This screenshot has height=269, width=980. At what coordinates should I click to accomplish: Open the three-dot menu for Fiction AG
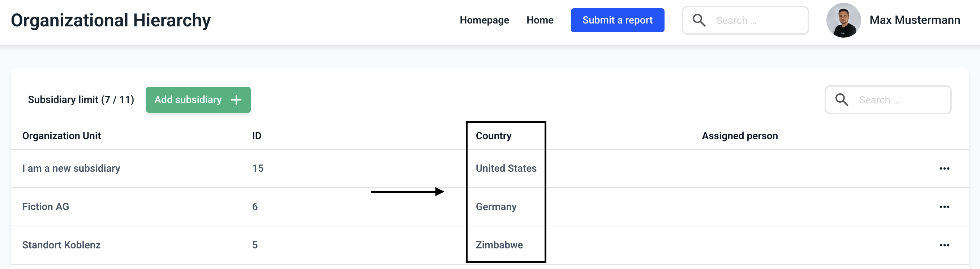(x=944, y=207)
